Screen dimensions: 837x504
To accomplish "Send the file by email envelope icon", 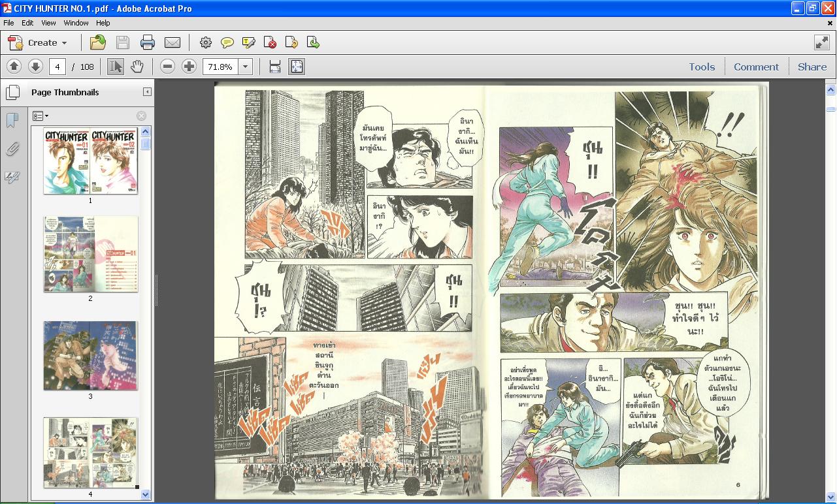I will (x=172, y=43).
